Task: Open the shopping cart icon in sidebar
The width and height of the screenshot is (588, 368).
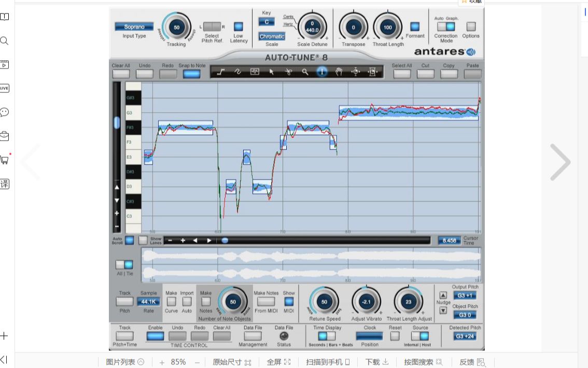Action: coord(5,160)
